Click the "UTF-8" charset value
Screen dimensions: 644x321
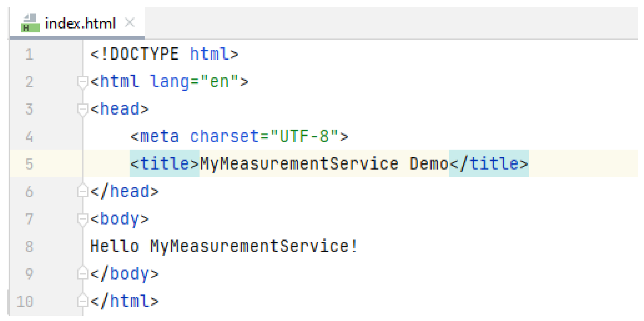304,136
